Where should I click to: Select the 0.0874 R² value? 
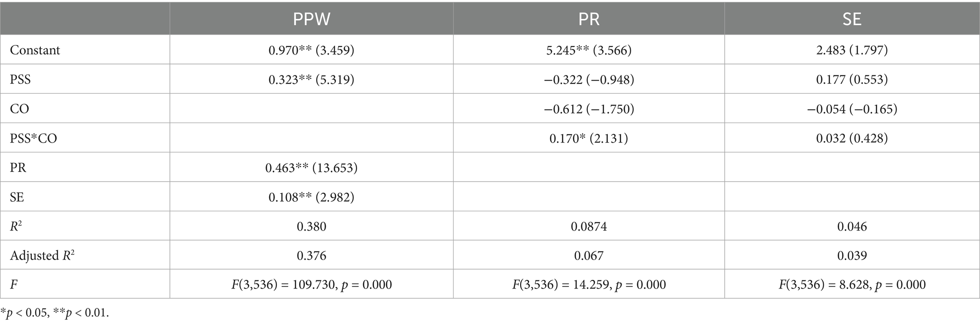589,226
